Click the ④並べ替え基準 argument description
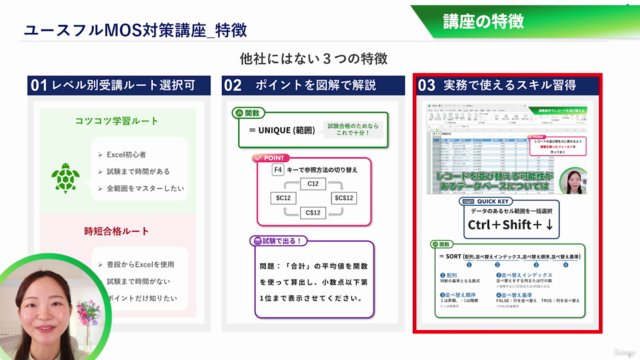 (538, 300)
